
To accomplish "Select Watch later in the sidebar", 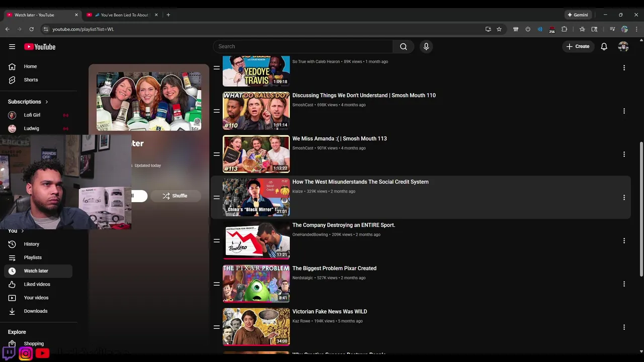I will coord(38,271).
